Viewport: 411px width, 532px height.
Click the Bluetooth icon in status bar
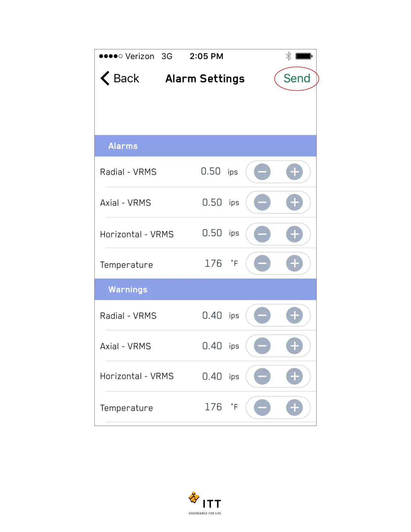288,56
